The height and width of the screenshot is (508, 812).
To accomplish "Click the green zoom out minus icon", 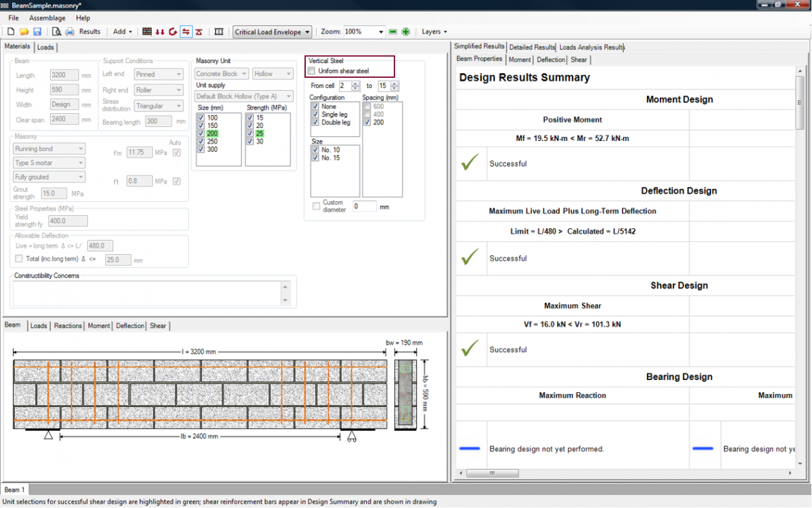I will point(393,32).
